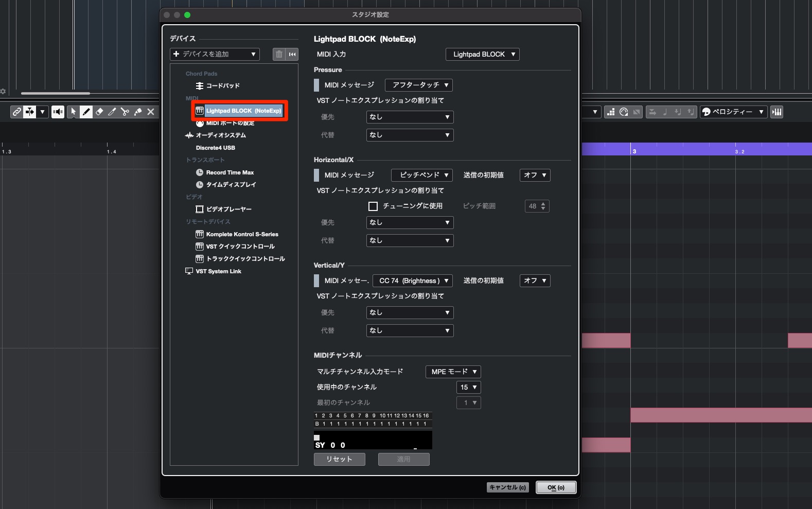The image size is (812, 509).
Task: Select the Draw pencil tool
Action: (x=86, y=112)
